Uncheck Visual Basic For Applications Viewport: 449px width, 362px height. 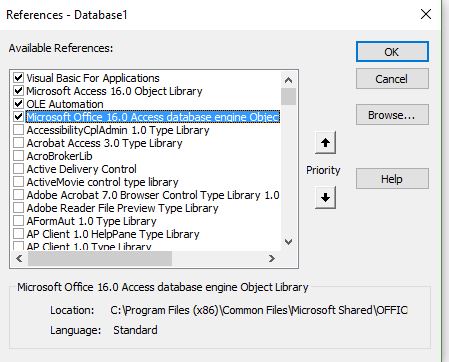pyautogui.click(x=18, y=78)
